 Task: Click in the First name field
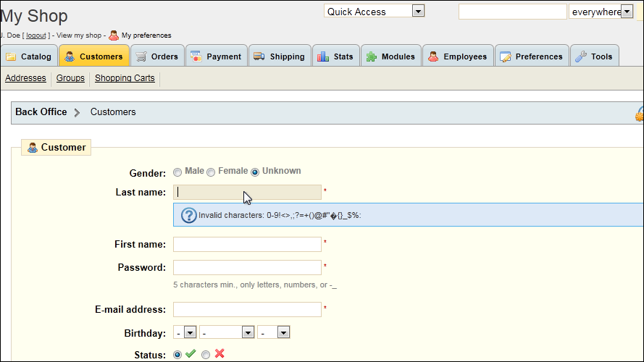tap(247, 244)
